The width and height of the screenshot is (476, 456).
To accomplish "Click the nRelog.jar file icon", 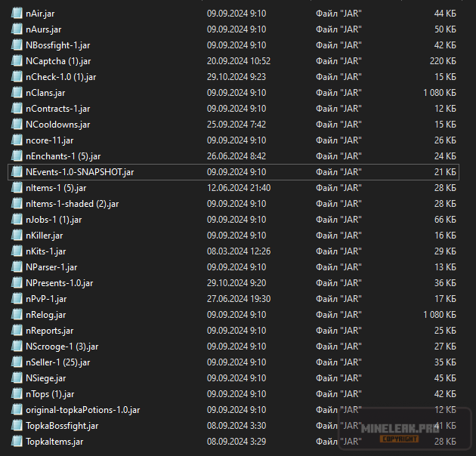I will pyautogui.click(x=17, y=314).
